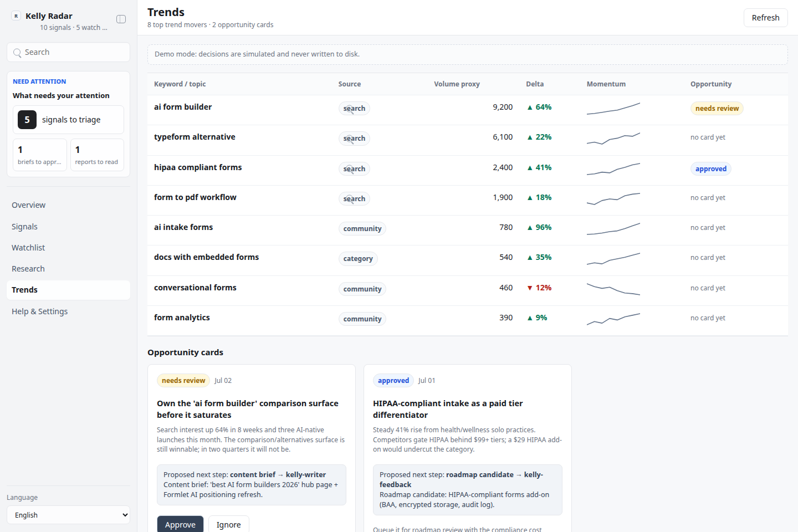Open the briefs to approve tile
This screenshot has height=532, width=798.
[40, 155]
